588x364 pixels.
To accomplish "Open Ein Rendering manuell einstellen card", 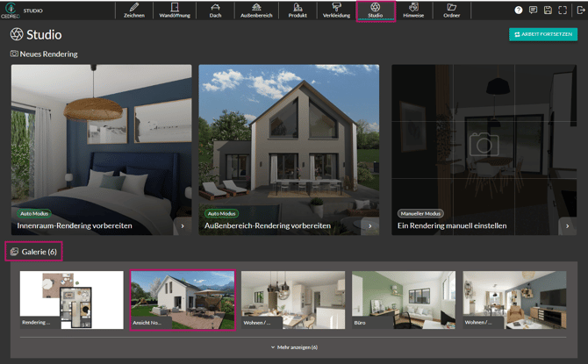I will pos(484,150).
